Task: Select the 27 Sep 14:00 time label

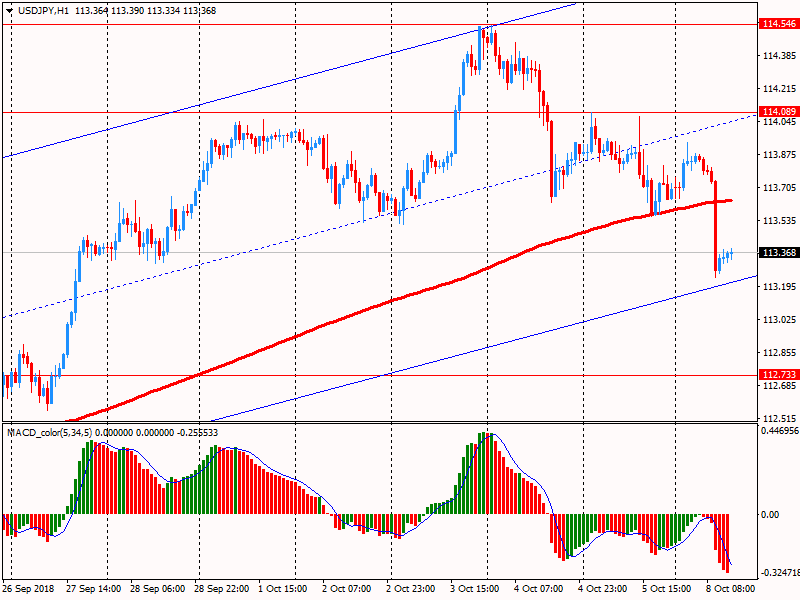Action: tap(94, 589)
